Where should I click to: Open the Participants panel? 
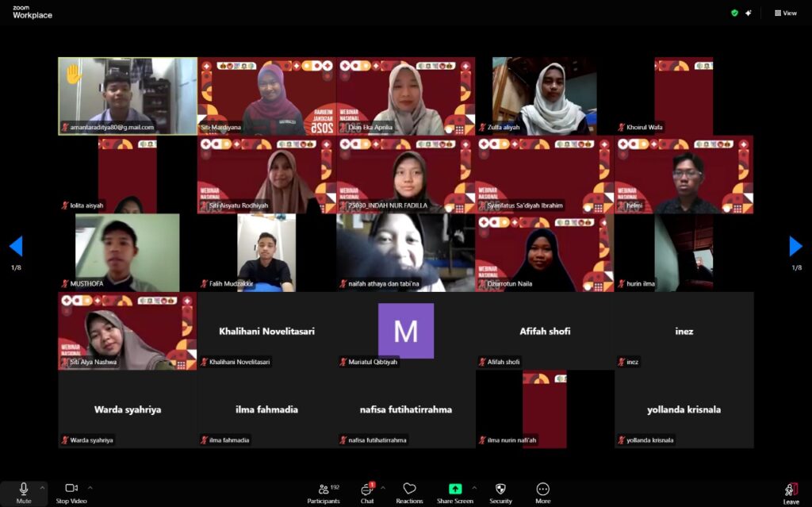point(324,491)
